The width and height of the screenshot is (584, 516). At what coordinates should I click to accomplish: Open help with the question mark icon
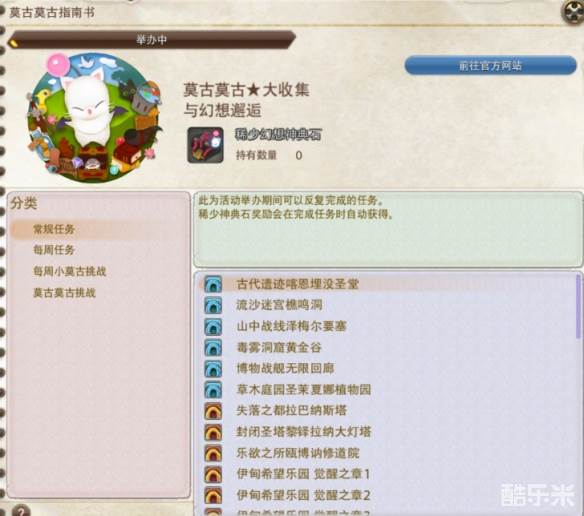click(21, 510)
